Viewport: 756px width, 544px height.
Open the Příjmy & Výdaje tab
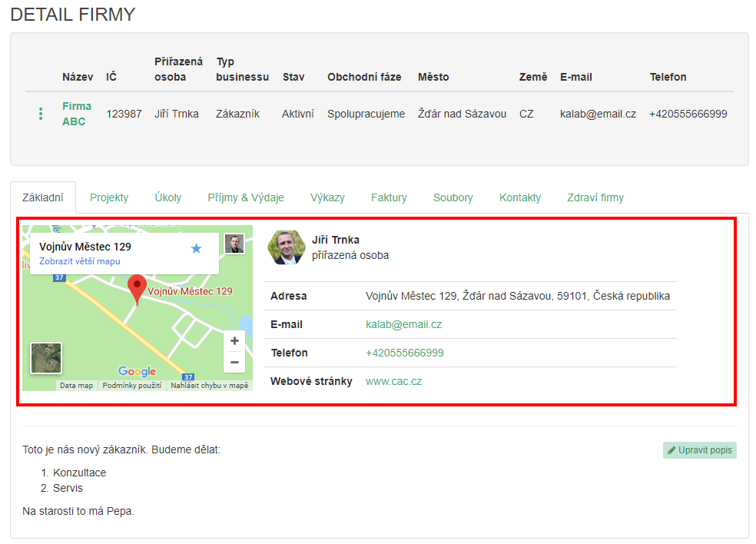point(246,197)
